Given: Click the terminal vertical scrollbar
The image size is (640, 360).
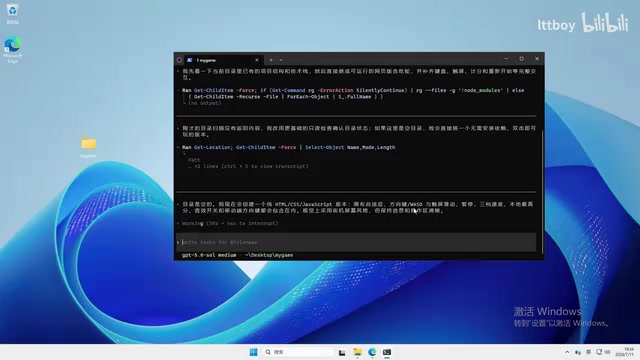Looking at the screenshot, I should coord(542,192).
